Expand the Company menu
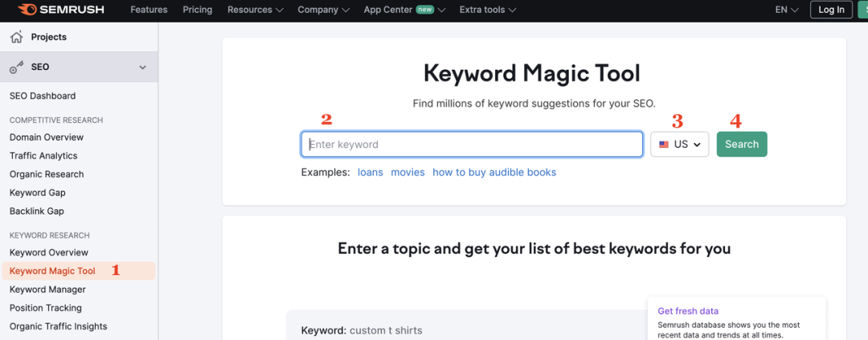Image resolution: width=868 pixels, height=340 pixels. (323, 10)
